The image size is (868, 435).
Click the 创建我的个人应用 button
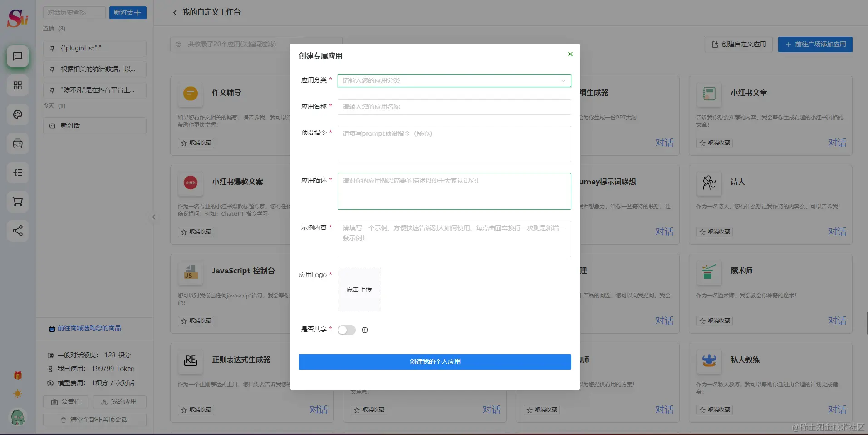click(x=434, y=361)
